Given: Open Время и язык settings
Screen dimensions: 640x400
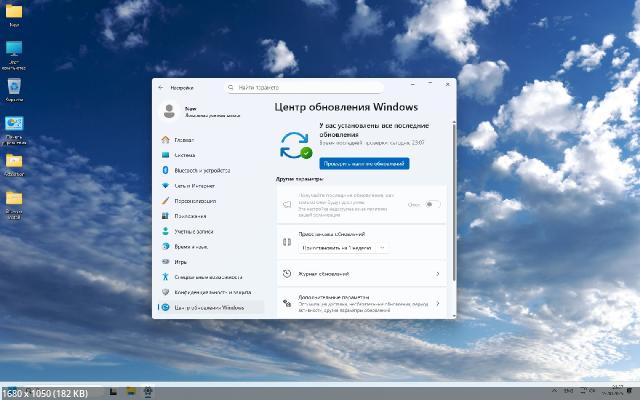Looking at the screenshot, I should click(x=191, y=246).
